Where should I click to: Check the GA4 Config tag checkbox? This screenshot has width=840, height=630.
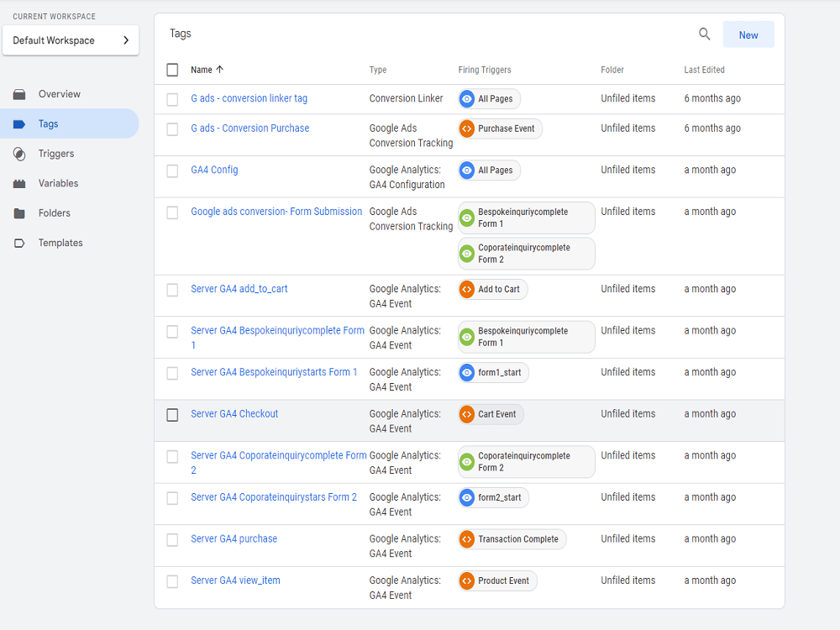pyautogui.click(x=172, y=171)
